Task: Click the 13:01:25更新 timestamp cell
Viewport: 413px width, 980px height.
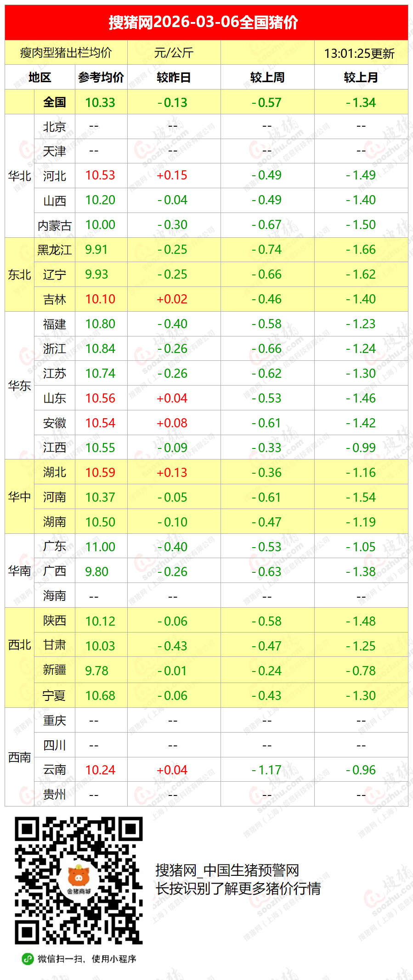Action: click(360, 53)
